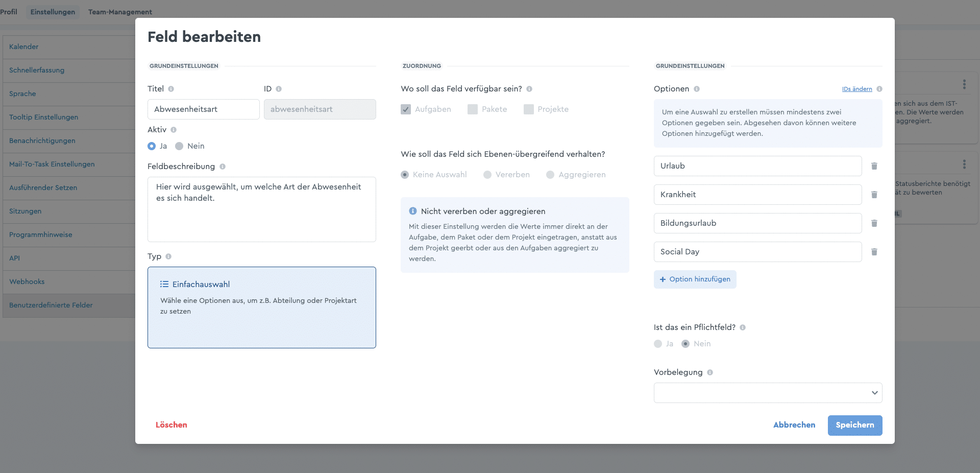Click into the Titel input field
Screen dimensions: 980x473
[204, 109]
